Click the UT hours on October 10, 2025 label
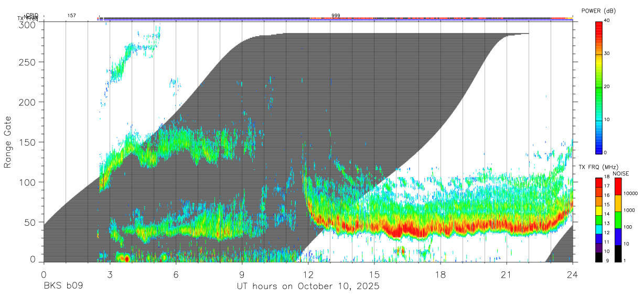The height and width of the screenshot is (297, 644). [308, 287]
